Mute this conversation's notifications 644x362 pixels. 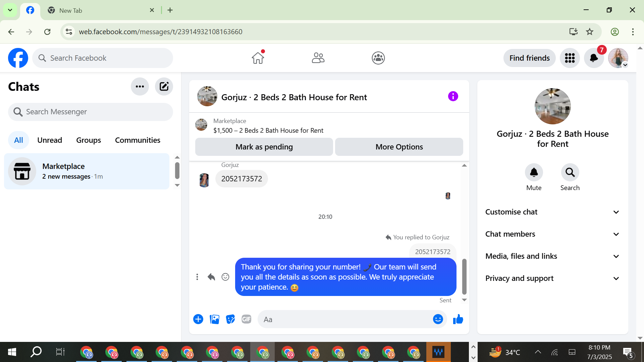[534, 173]
